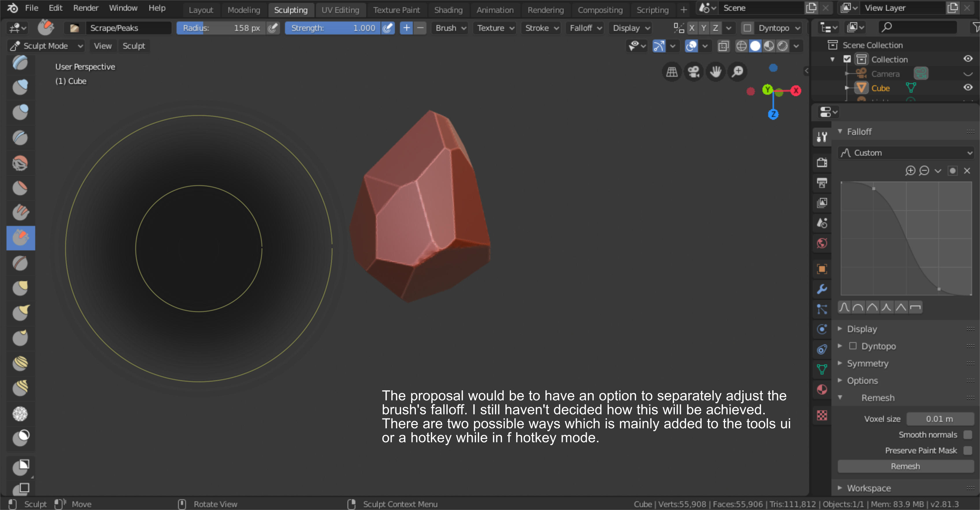Screen dimensions: 980x510
Task: Select the Simplify brush in toolbar
Action: (21, 414)
